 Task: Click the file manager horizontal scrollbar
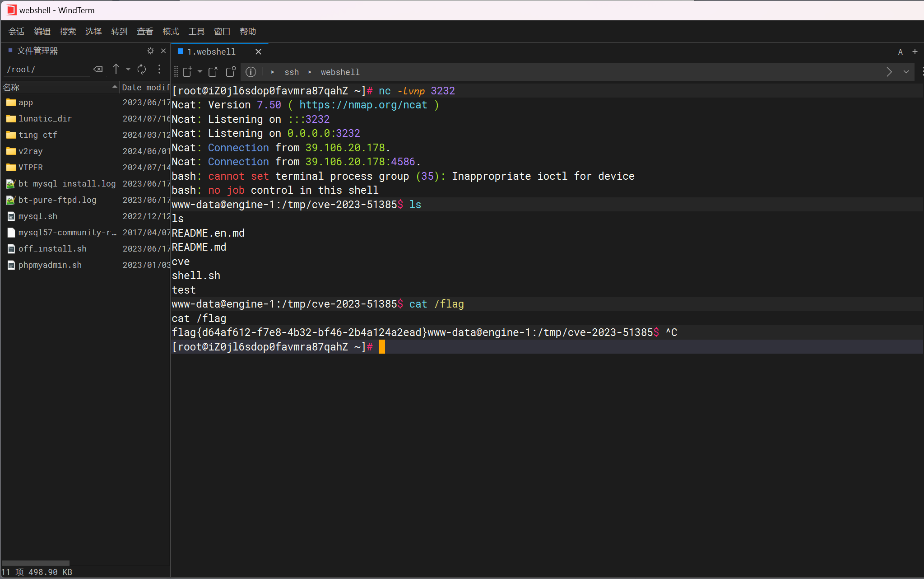tap(36, 563)
